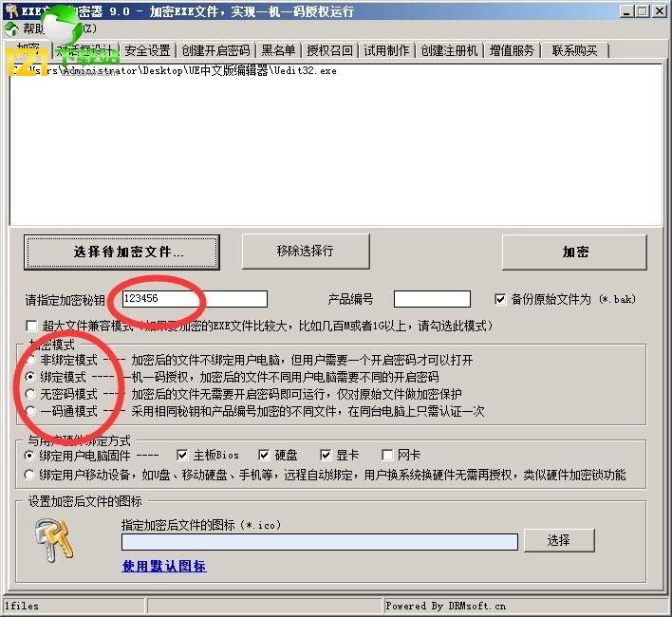This screenshot has width=672, height=617.
Task: Open the 创建开启密码 tab
Action: coord(215,50)
